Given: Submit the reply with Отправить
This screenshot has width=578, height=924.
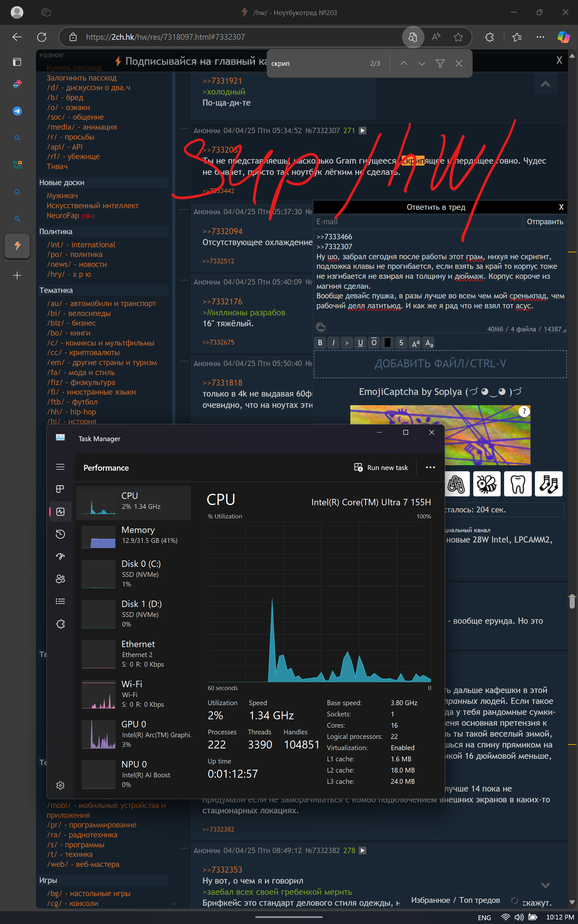Looking at the screenshot, I should tap(545, 222).
